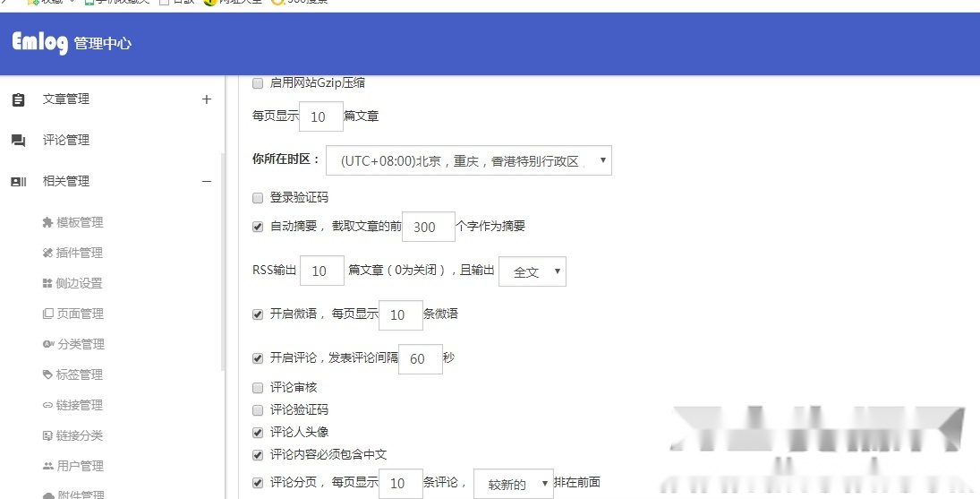The height and width of the screenshot is (499, 980).
Task: Click the 用户管理 people icon
Action: click(x=48, y=467)
